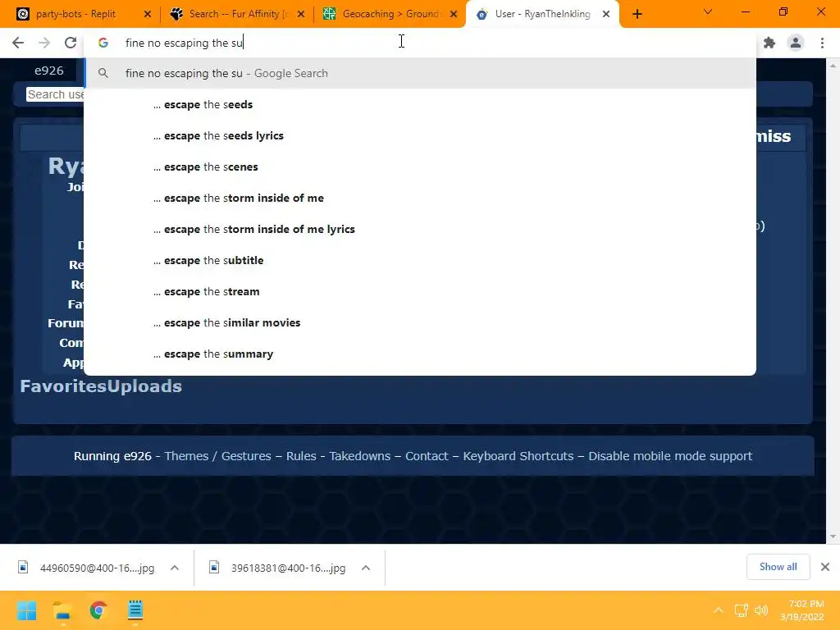
Task: Show hidden system tray icons
Action: pyautogui.click(x=719, y=610)
